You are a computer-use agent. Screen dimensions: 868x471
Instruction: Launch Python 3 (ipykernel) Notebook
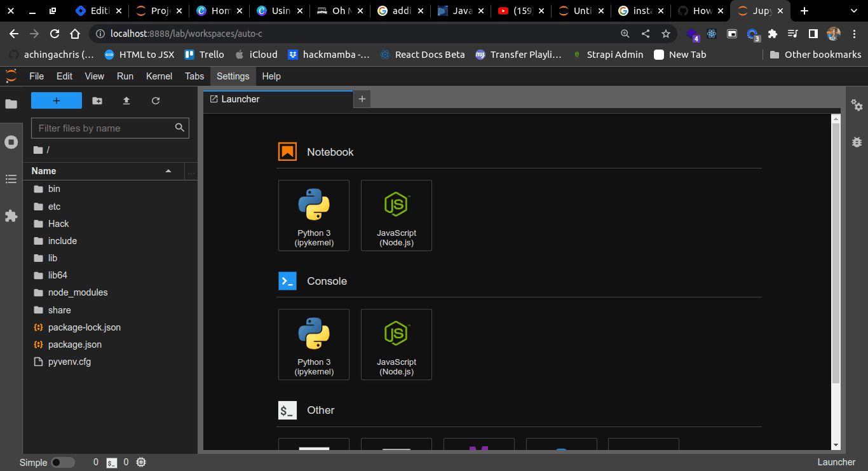[x=314, y=215]
